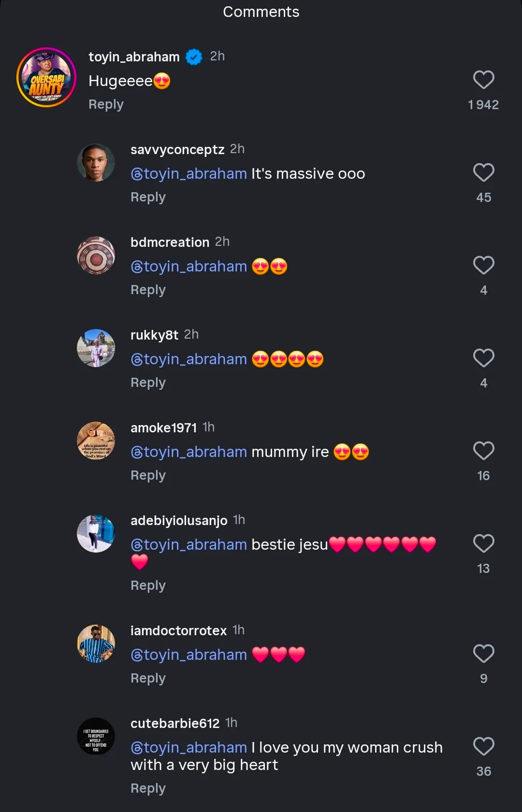Open toyin_abraham's profile picture
This screenshot has width=522, height=812.
46,77
